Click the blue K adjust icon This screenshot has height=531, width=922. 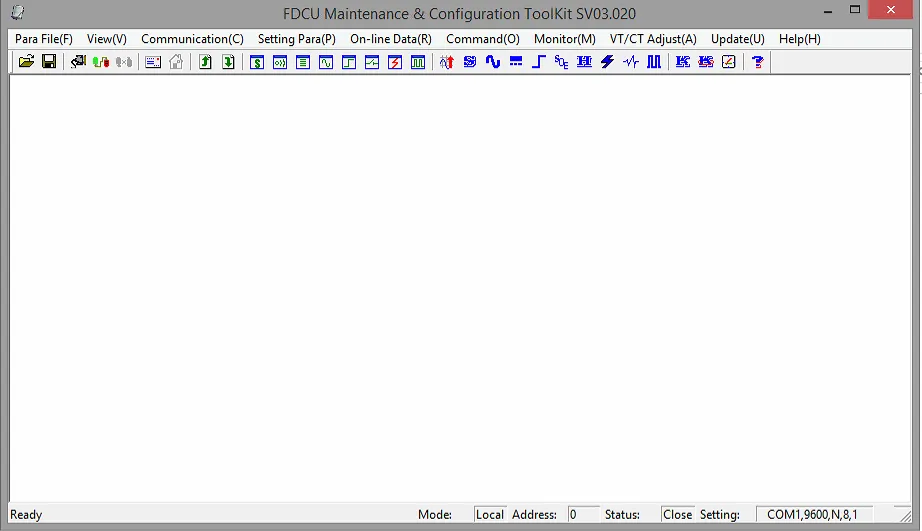(683, 62)
